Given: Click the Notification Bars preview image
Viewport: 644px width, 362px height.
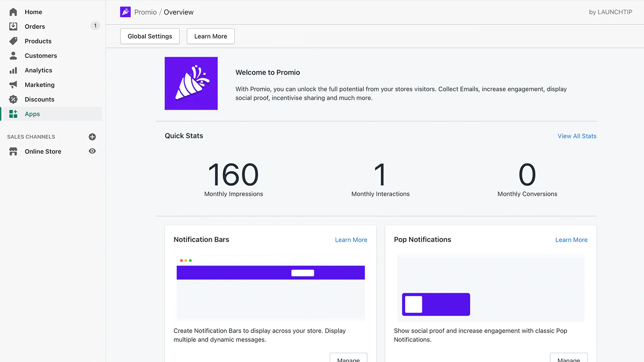Looking at the screenshot, I should click(270, 288).
